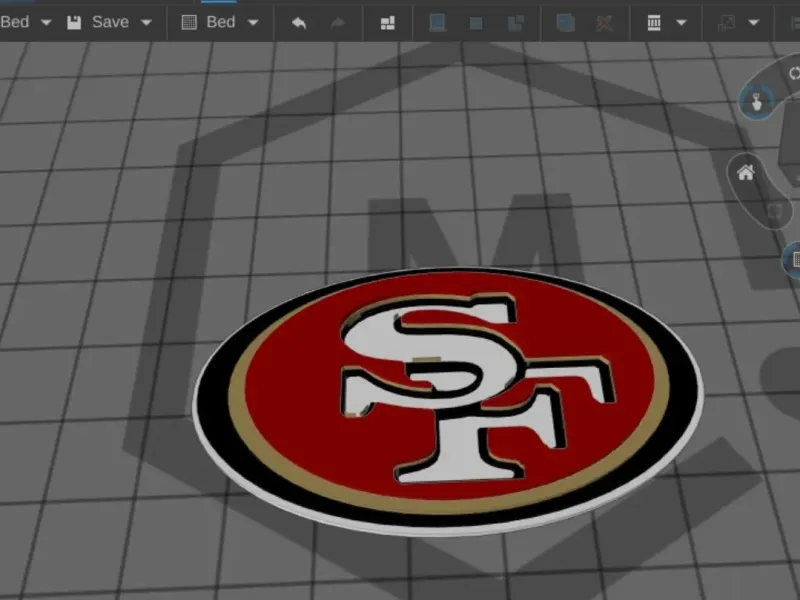Click the circular rotate view icon

tap(793, 73)
